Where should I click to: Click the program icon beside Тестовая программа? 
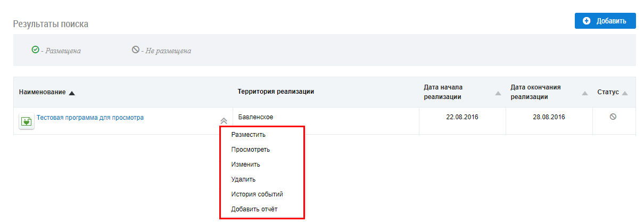pos(26,121)
